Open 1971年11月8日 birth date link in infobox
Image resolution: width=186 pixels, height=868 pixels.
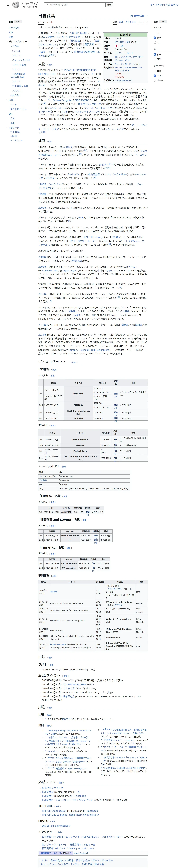click(122, 42)
